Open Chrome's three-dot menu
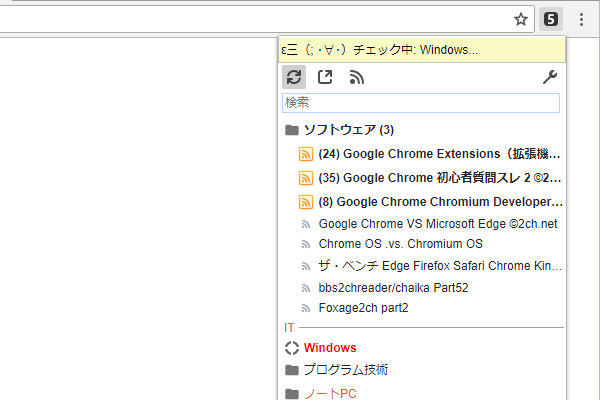This screenshot has height=400, width=600. (581, 19)
